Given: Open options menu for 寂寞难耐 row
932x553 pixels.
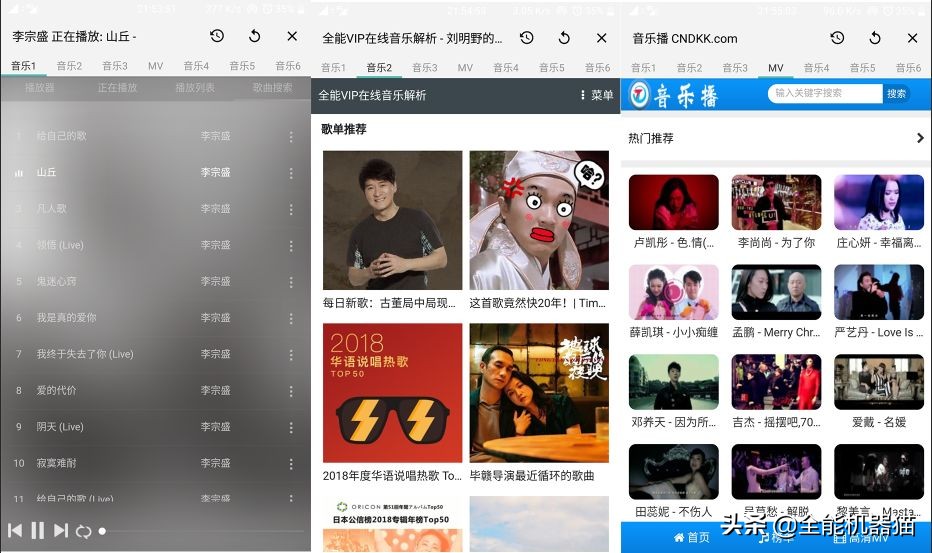Looking at the screenshot, I should tap(291, 464).
